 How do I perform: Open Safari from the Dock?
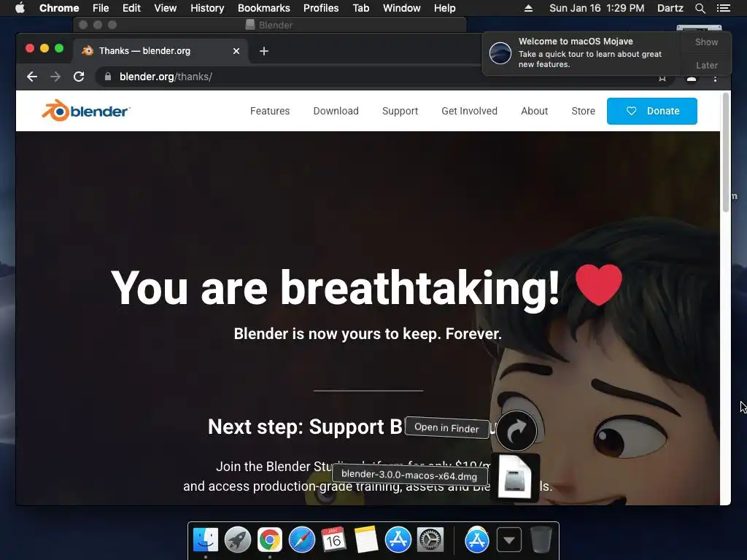point(302,540)
